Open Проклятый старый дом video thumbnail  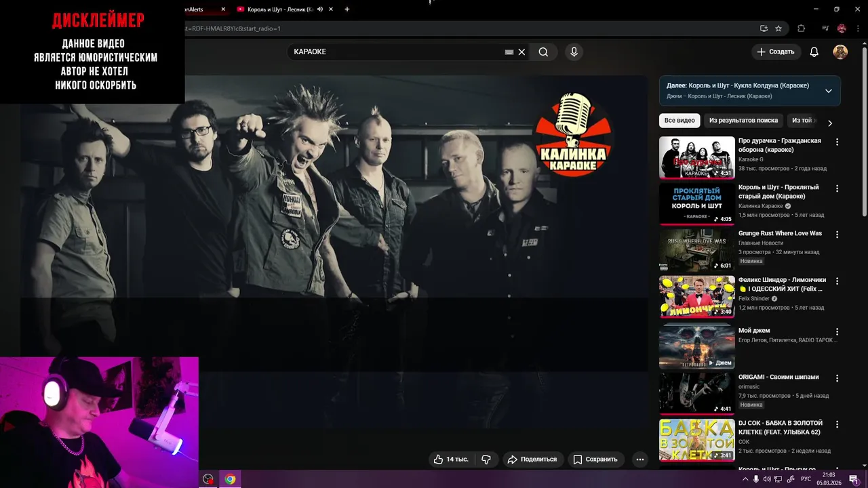coord(697,203)
